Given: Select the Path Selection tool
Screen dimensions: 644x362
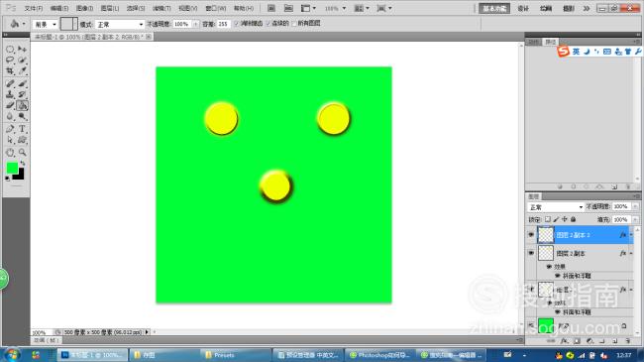Looking at the screenshot, I should (x=10, y=140).
